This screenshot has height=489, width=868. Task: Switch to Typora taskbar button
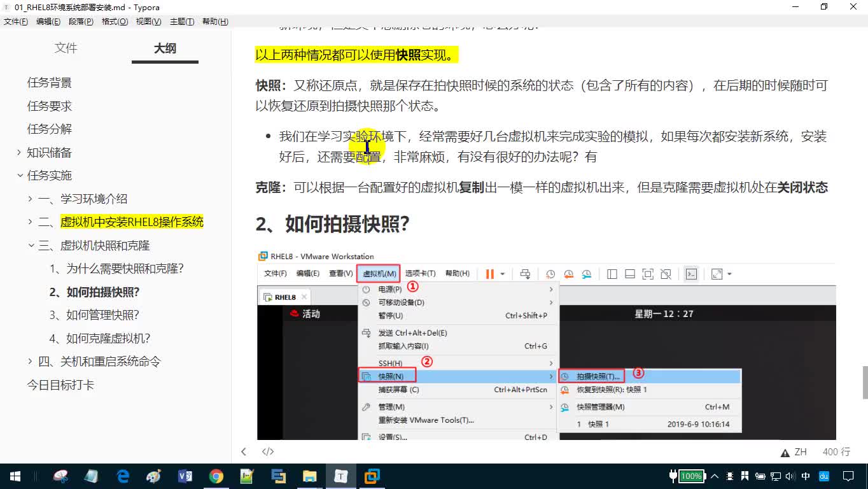[x=341, y=476]
